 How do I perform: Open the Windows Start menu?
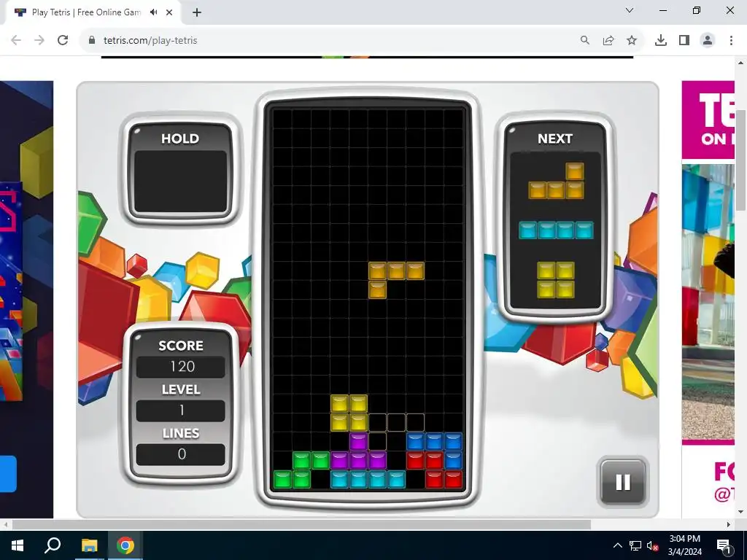[18, 545]
